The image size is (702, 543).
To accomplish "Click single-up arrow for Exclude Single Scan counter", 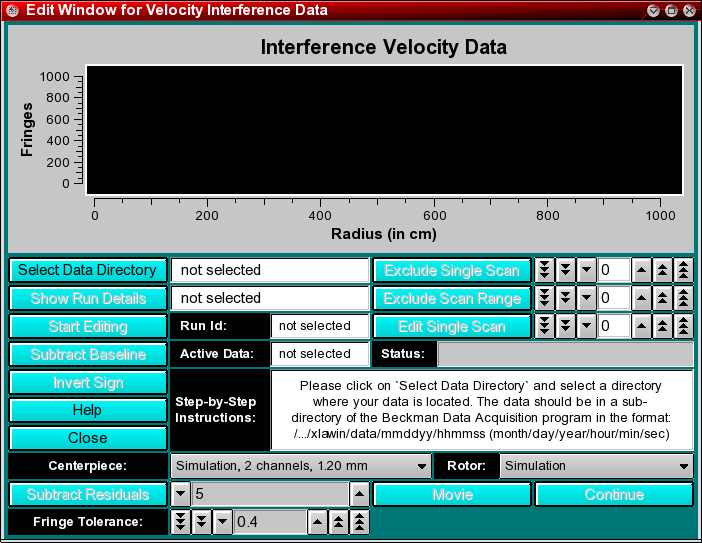I will 640,270.
